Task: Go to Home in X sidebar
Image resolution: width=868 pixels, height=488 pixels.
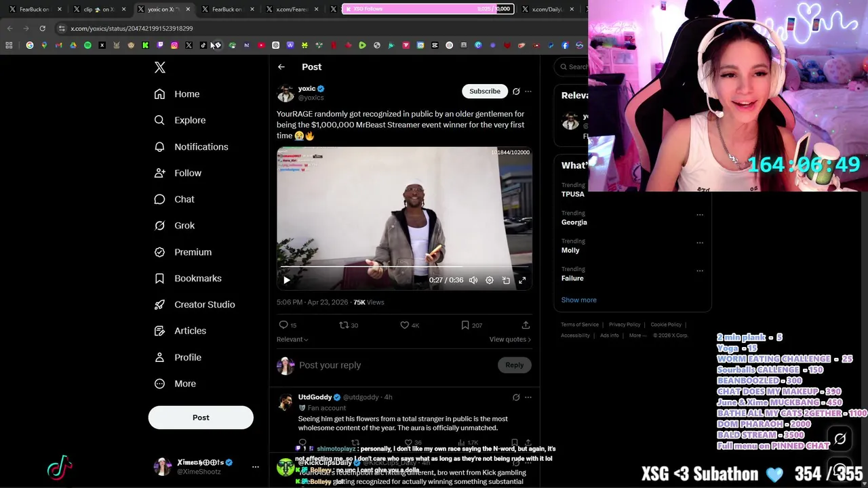Action: coord(177,94)
